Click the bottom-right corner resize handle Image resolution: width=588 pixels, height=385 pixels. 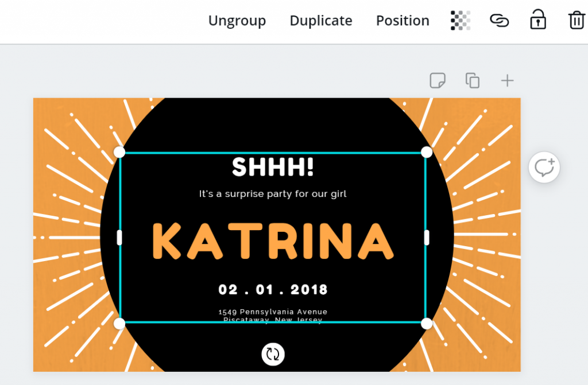click(x=427, y=323)
